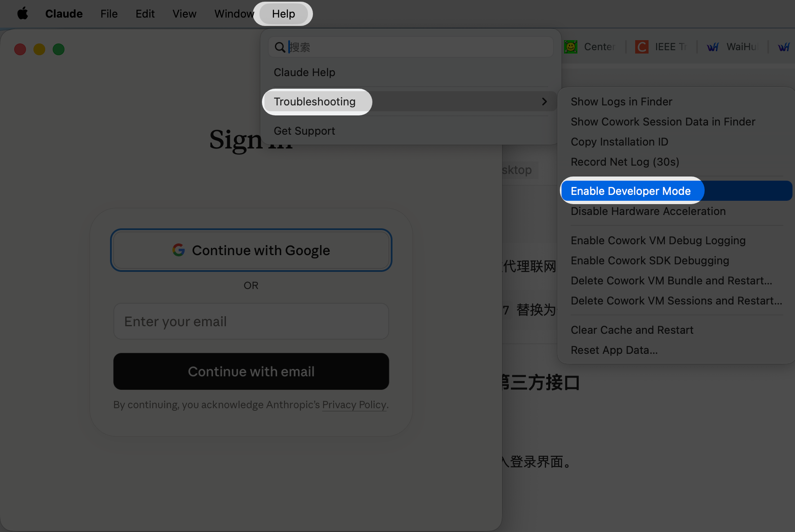Open the Privacy Policy link
This screenshot has width=795, height=532.
(x=354, y=405)
